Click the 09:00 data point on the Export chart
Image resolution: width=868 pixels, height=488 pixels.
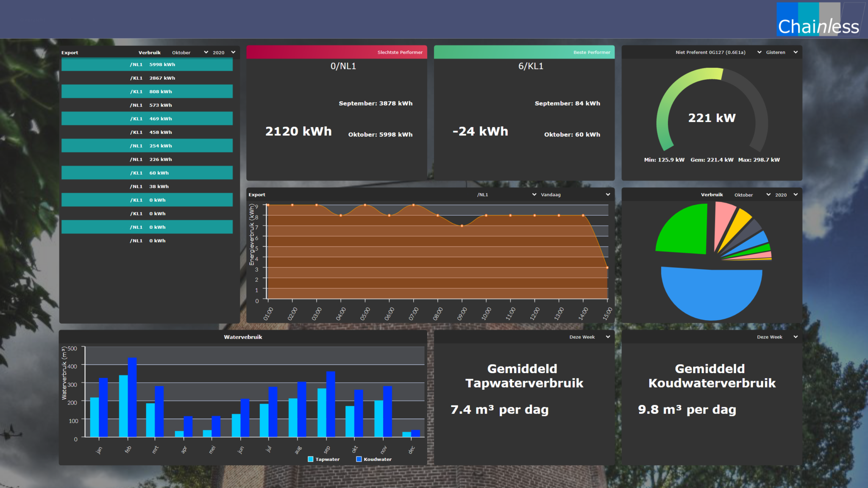point(461,226)
